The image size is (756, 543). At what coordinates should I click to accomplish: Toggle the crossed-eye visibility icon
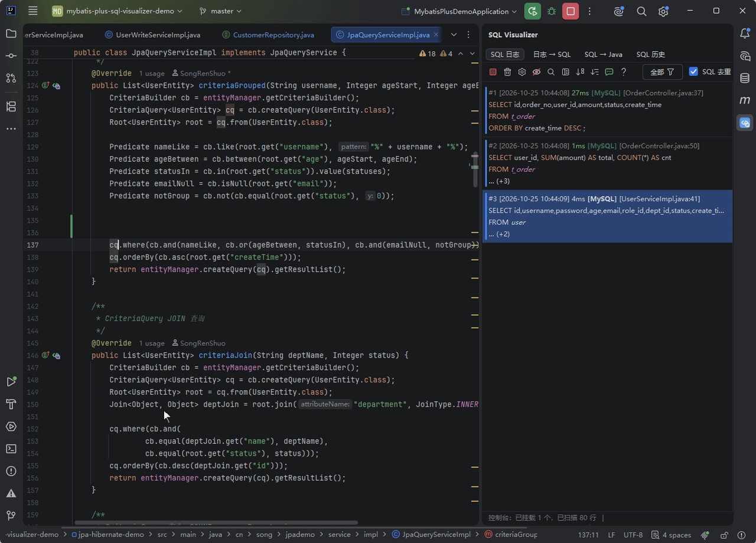536,72
